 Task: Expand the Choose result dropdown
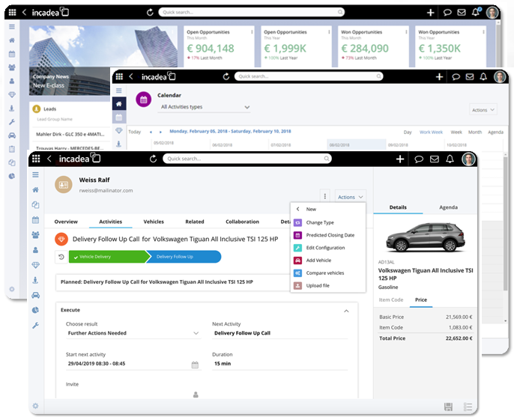(196, 333)
